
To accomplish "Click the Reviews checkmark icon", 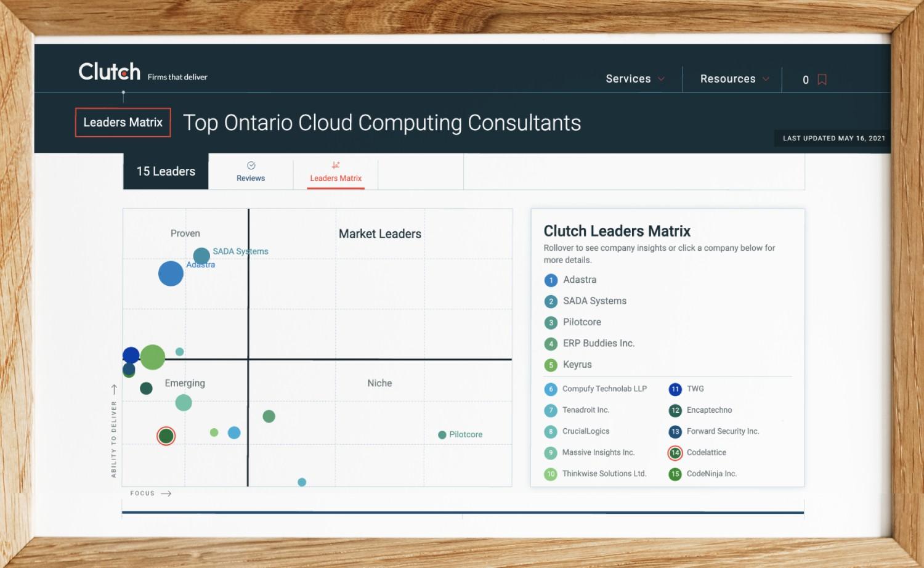I will pyautogui.click(x=251, y=165).
